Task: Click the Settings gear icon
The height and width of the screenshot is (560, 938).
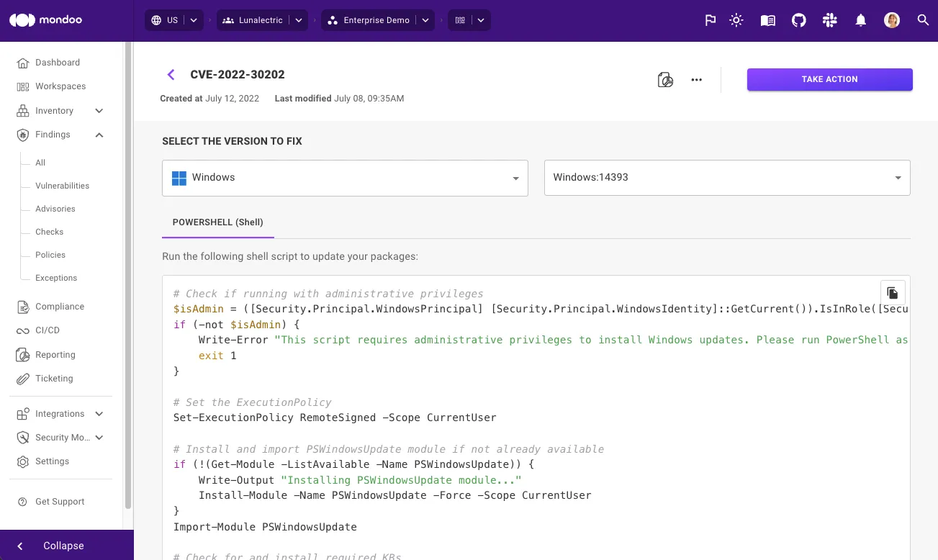Action: point(23,461)
